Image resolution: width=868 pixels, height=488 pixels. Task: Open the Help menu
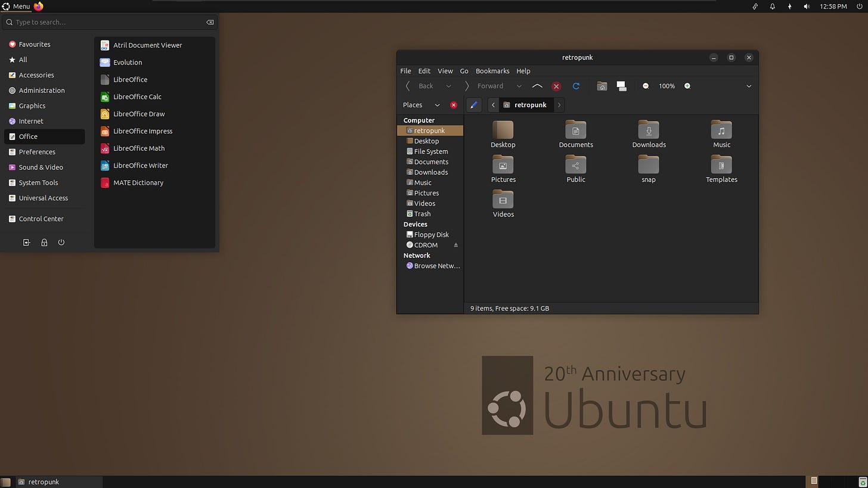(523, 71)
